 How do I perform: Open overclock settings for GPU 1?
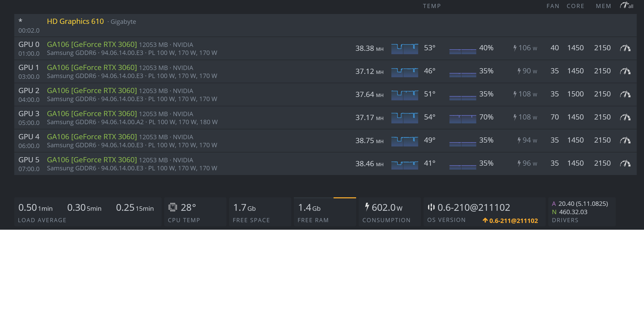pyautogui.click(x=625, y=71)
